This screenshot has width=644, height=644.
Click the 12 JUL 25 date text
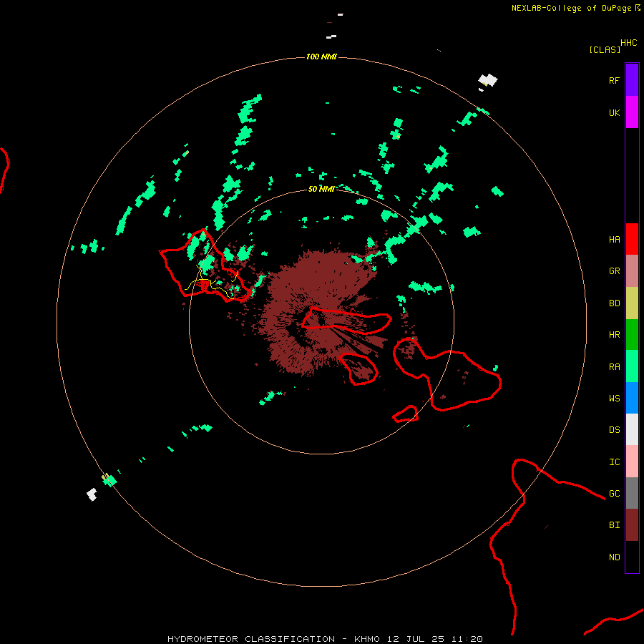tap(416, 639)
